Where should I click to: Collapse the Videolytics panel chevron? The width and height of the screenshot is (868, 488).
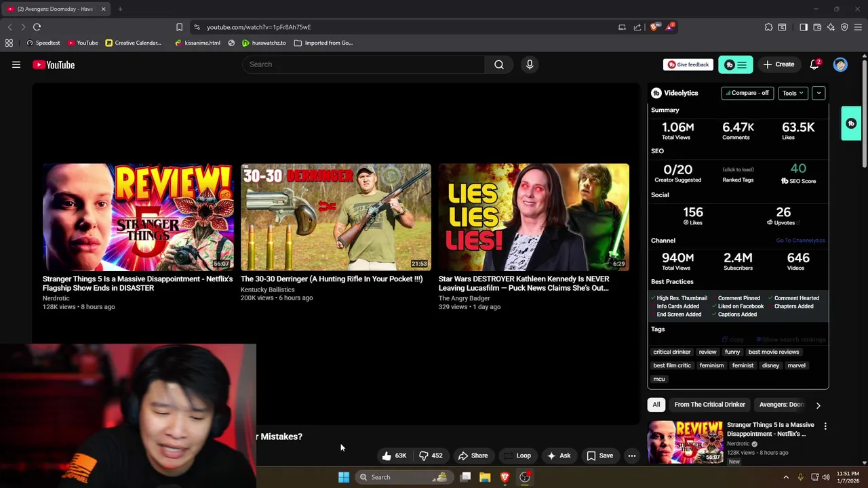pyautogui.click(x=818, y=93)
